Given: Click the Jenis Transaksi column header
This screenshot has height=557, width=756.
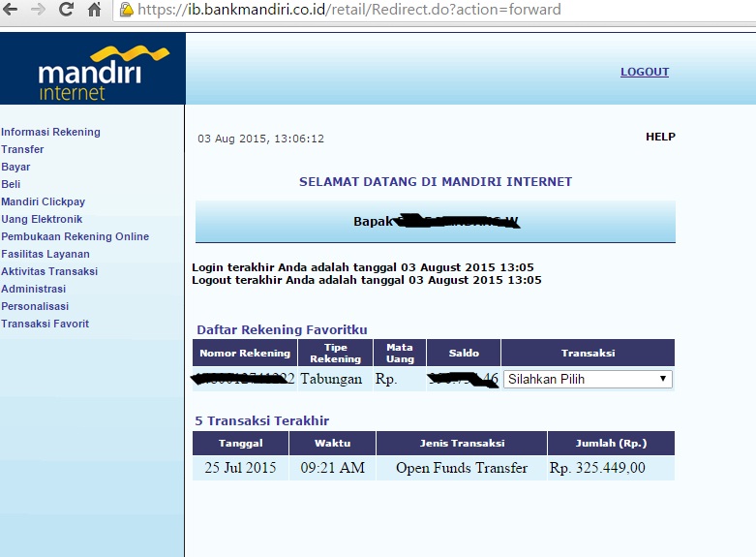Looking at the screenshot, I should pos(462,443).
